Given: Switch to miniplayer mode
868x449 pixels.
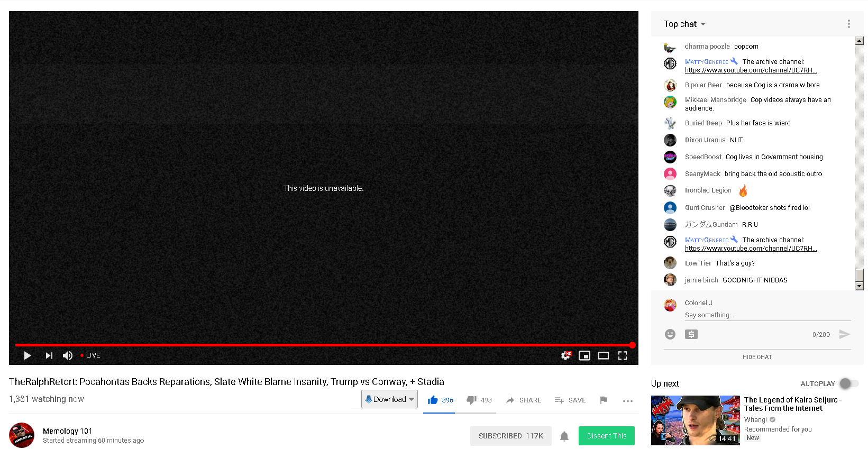Looking at the screenshot, I should click(584, 355).
